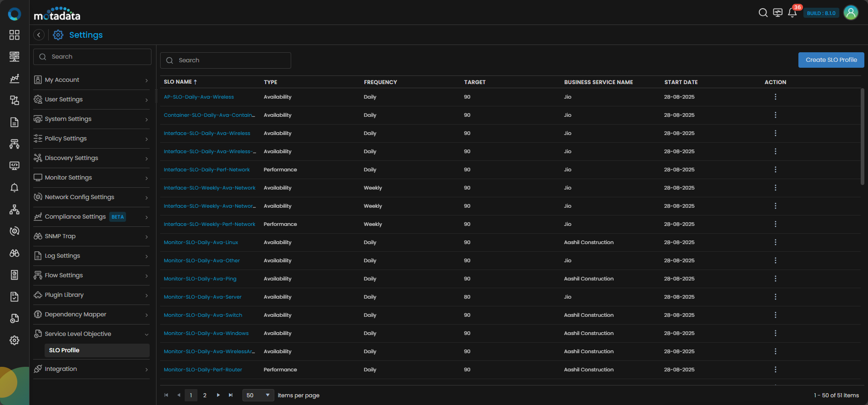Click the settings gear icon in left sidebar
The height and width of the screenshot is (405, 868).
[x=15, y=340]
